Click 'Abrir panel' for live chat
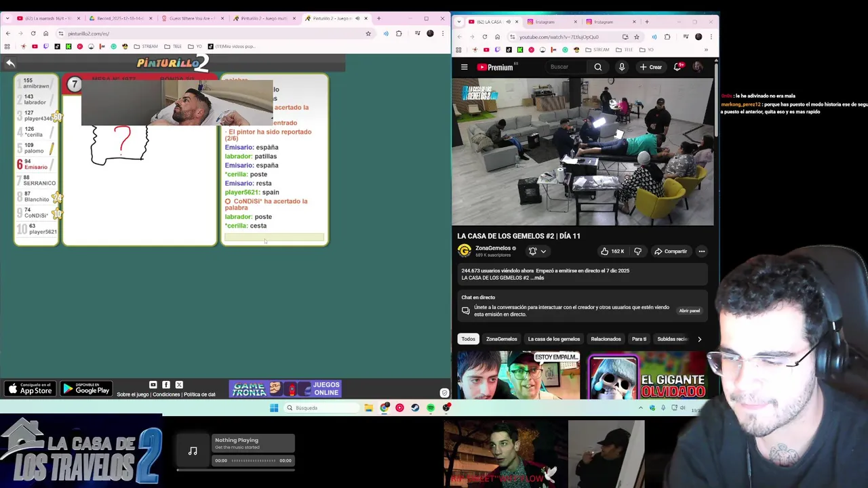The width and height of the screenshot is (868, 488). tap(690, 310)
